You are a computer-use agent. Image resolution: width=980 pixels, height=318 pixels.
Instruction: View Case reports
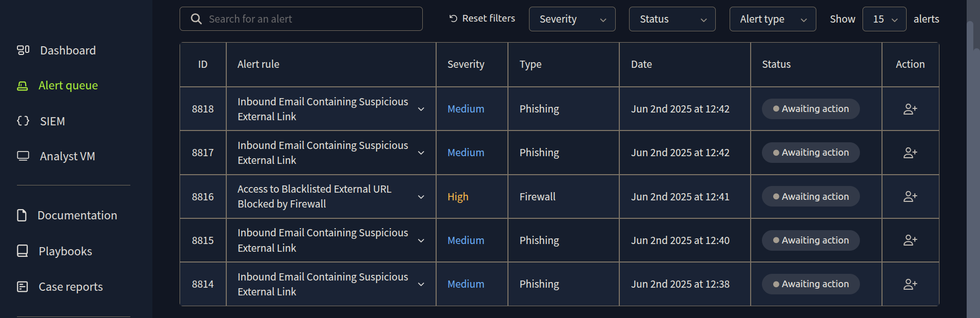pos(70,286)
